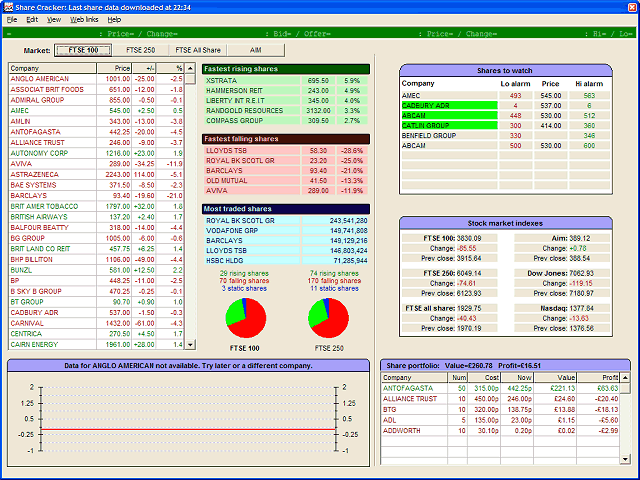
Task: Select ANTOFAGASTA in the FTSE company list
Action: 96,132
